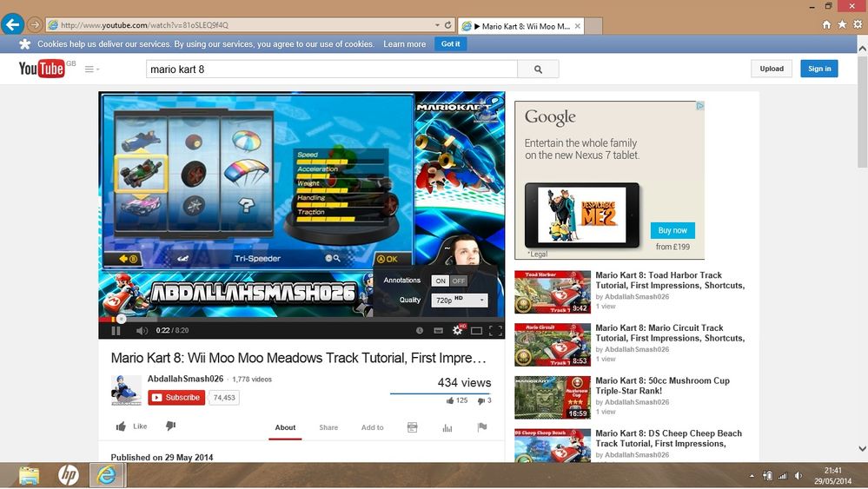Click the search magnifier button
The height and width of the screenshot is (489, 868).
pos(538,69)
